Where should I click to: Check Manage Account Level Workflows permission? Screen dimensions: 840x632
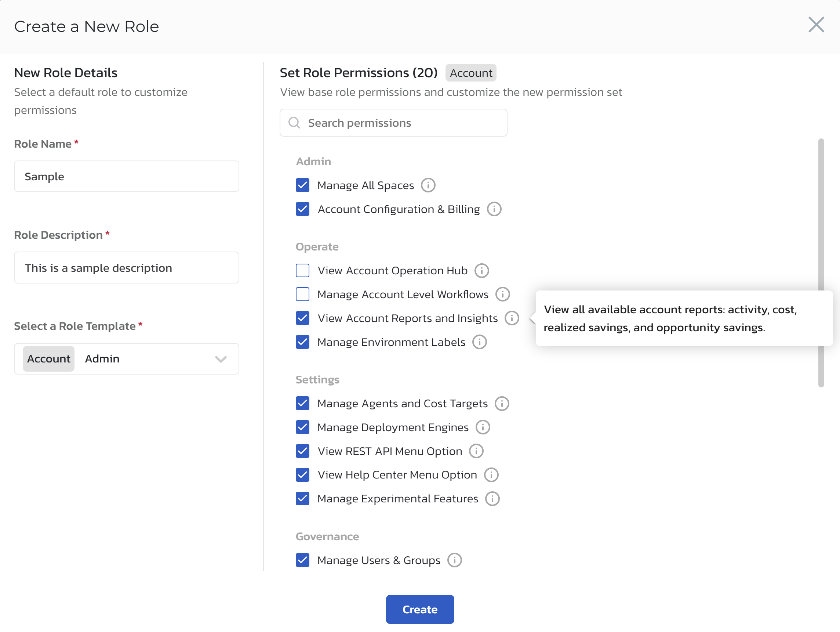303,295
